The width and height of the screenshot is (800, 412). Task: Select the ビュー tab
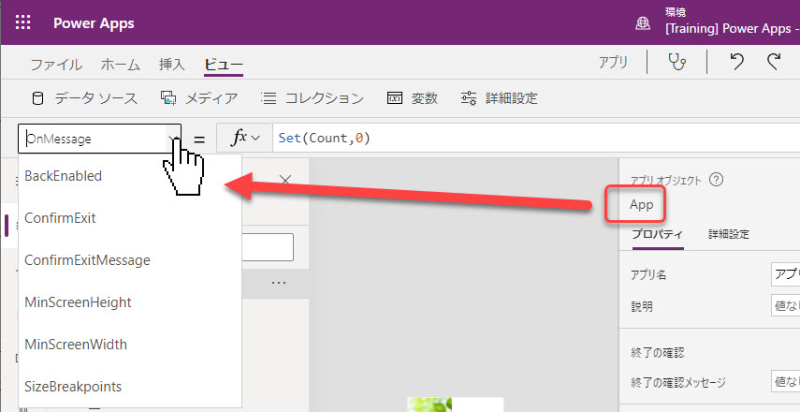click(x=223, y=65)
